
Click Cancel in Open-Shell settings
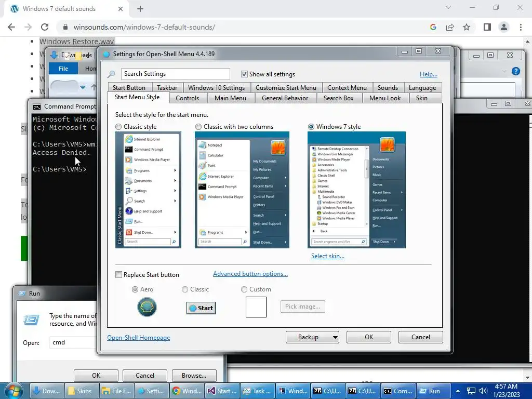(421, 337)
